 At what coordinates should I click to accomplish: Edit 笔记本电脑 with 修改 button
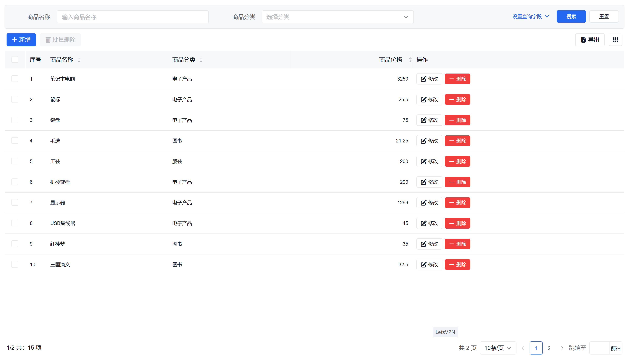coord(429,79)
